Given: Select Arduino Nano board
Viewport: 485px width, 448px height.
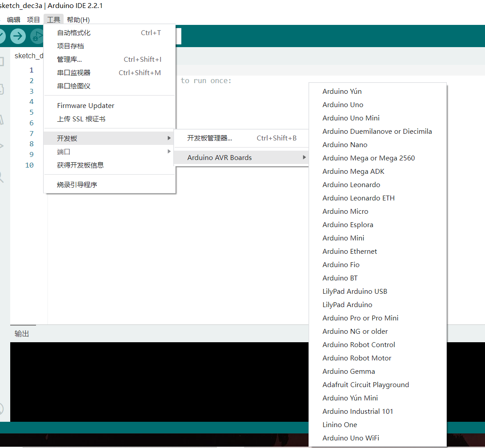Looking at the screenshot, I should (378, 145).
